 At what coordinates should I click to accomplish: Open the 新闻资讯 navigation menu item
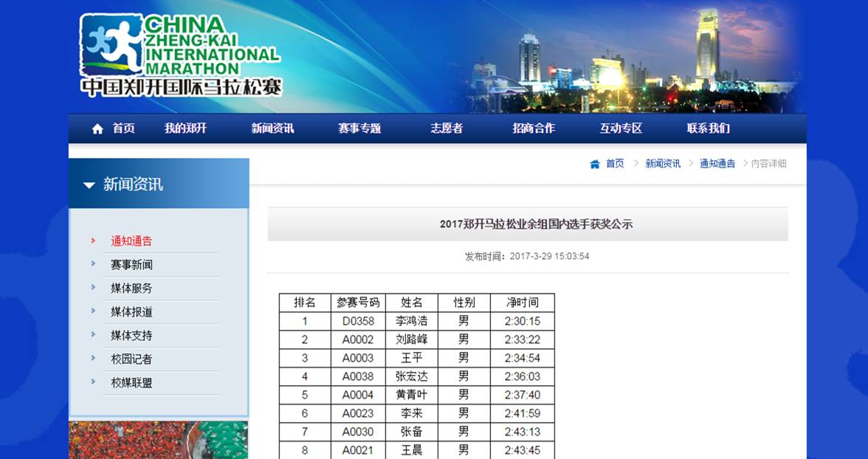(x=272, y=128)
